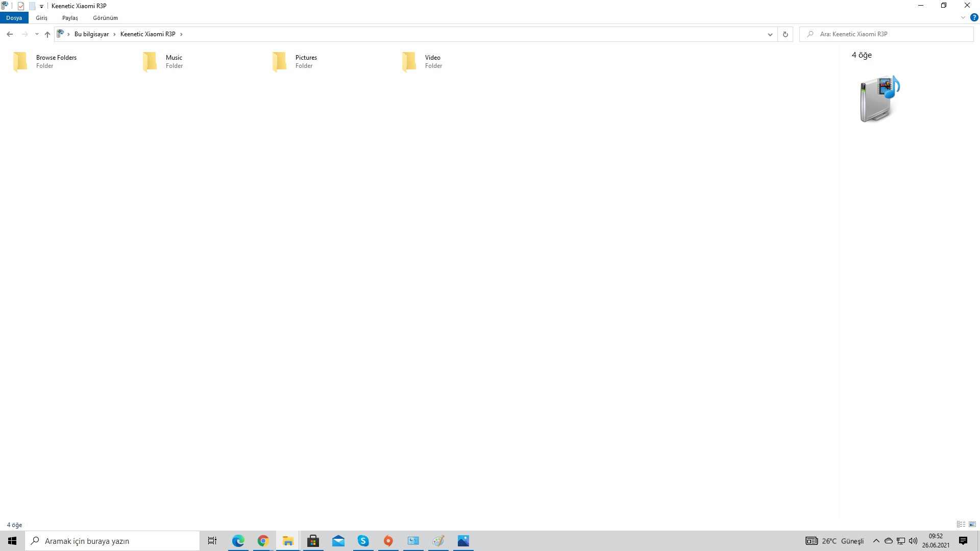980x551 pixels.
Task: Go up one folder level
Action: pos(47,34)
